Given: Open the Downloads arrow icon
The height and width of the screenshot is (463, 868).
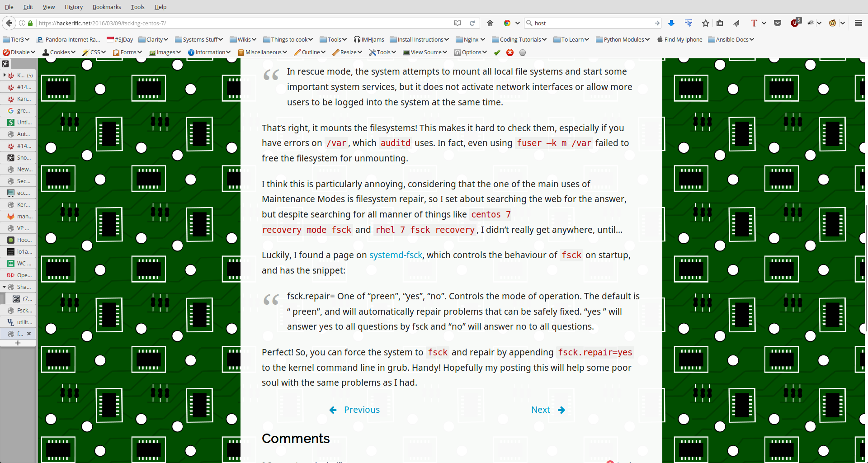Looking at the screenshot, I should point(671,23).
